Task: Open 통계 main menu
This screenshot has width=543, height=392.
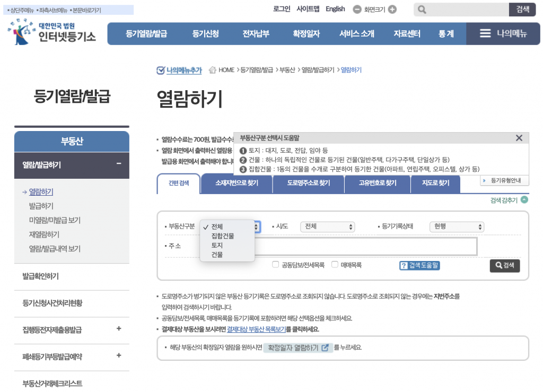Action: coord(446,33)
